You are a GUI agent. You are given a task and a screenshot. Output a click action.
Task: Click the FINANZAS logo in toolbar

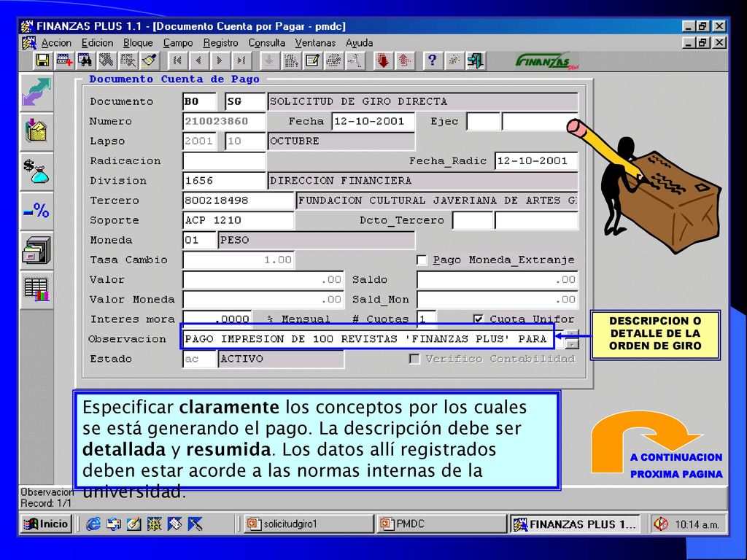click(x=547, y=61)
